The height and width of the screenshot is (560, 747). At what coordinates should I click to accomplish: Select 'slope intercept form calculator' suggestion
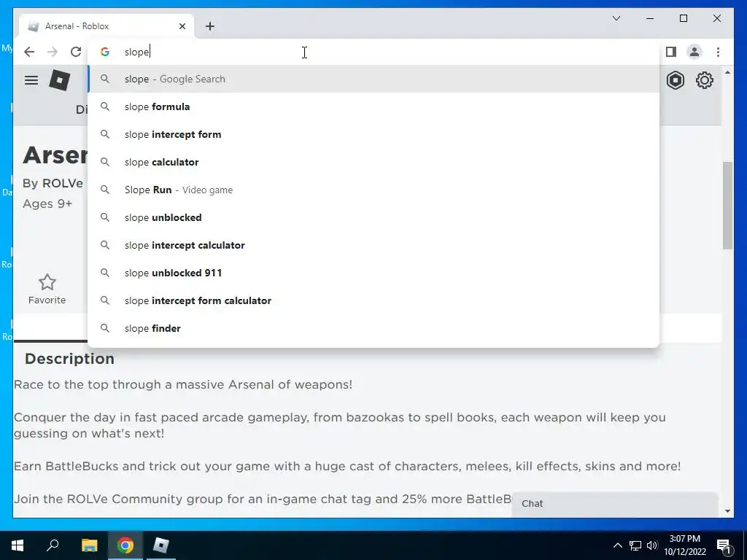point(373,300)
